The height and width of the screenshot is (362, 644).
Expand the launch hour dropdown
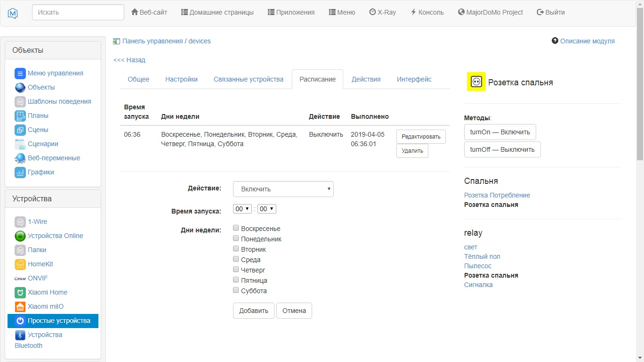click(x=242, y=209)
